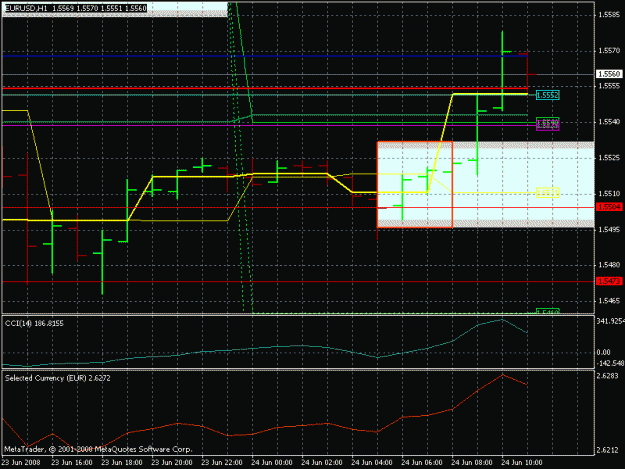The height and width of the screenshot is (469, 625).
Task: Click the 23 Jun 22:00 time label
Action: pos(222,463)
